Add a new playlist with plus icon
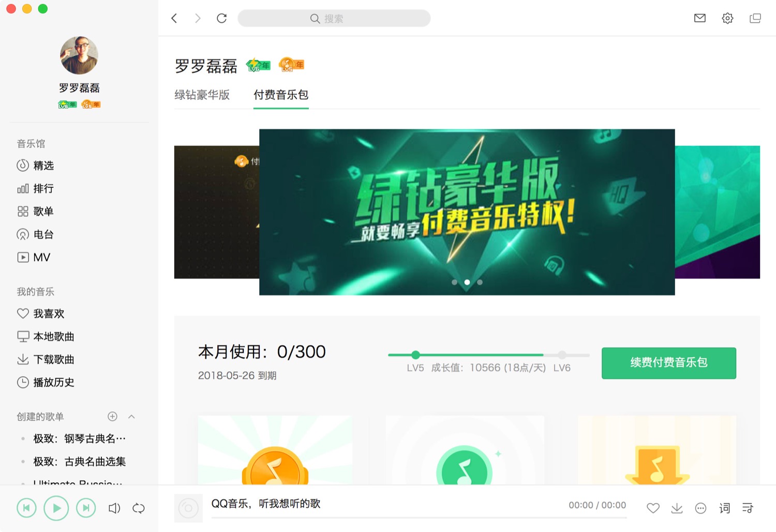 pyautogui.click(x=112, y=417)
